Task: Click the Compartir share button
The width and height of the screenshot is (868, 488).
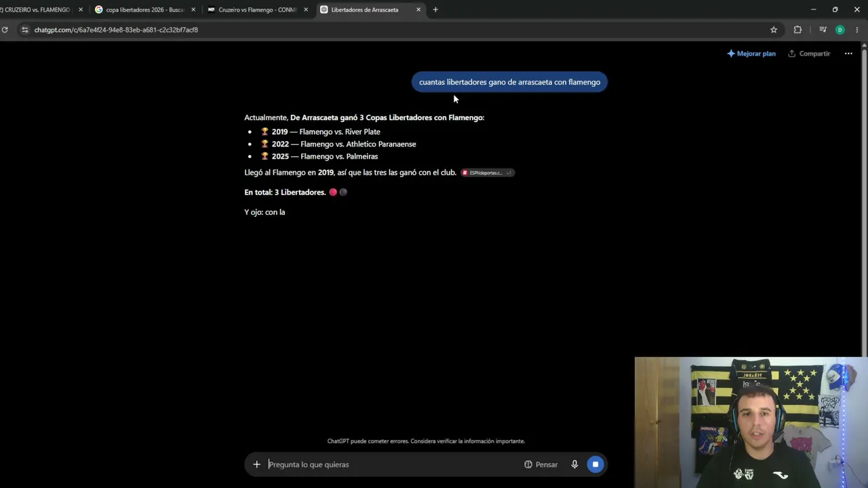Action: point(809,54)
